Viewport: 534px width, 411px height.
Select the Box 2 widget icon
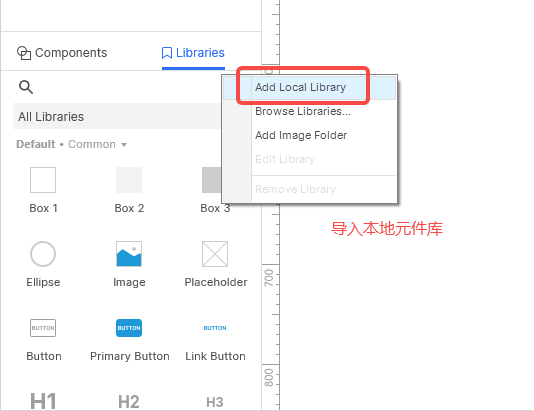coord(129,180)
